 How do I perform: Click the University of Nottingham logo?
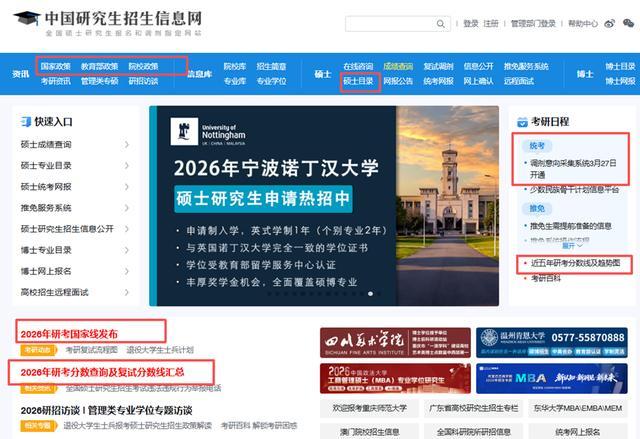coord(208,132)
